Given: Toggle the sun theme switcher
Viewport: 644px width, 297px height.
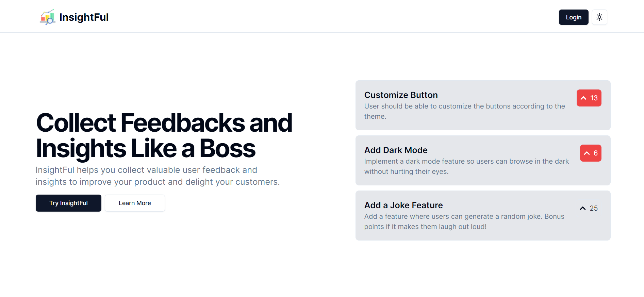Looking at the screenshot, I should (599, 17).
